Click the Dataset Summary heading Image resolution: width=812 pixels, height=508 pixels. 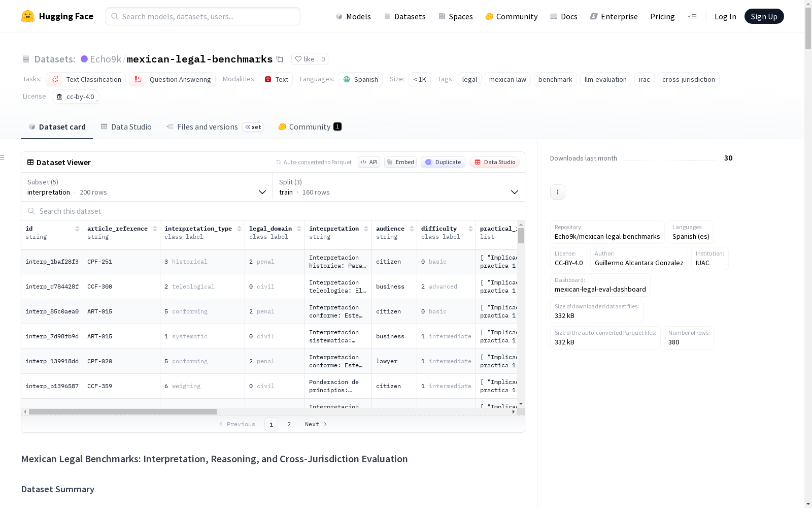click(x=58, y=489)
